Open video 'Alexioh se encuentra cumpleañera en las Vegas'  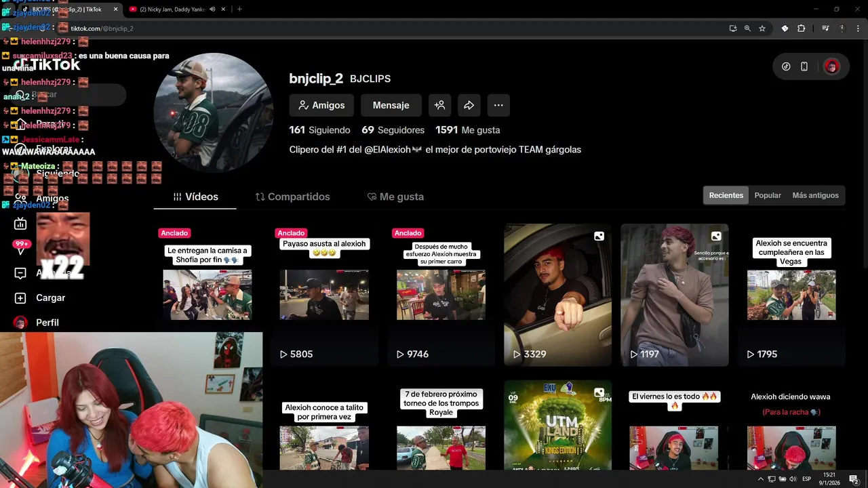tap(791, 295)
